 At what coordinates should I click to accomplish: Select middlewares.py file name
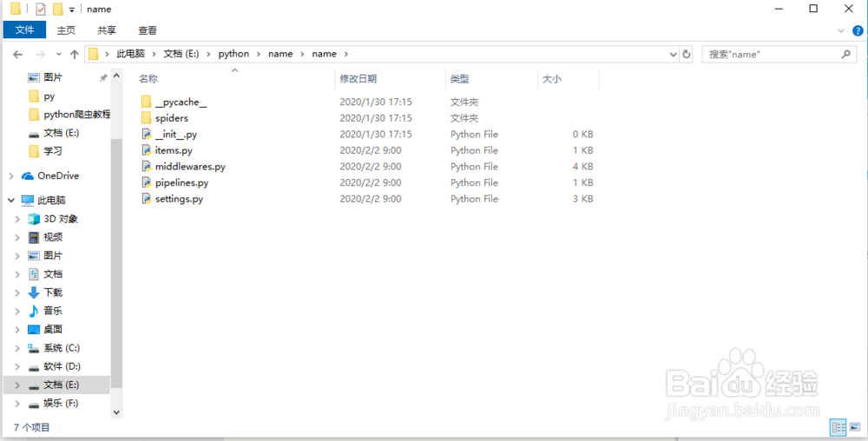click(190, 166)
